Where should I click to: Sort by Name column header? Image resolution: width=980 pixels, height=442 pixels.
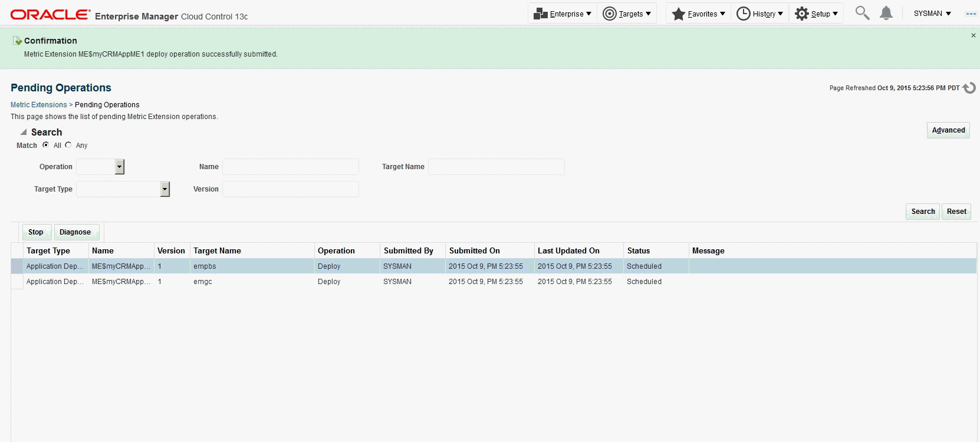pyautogui.click(x=121, y=250)
